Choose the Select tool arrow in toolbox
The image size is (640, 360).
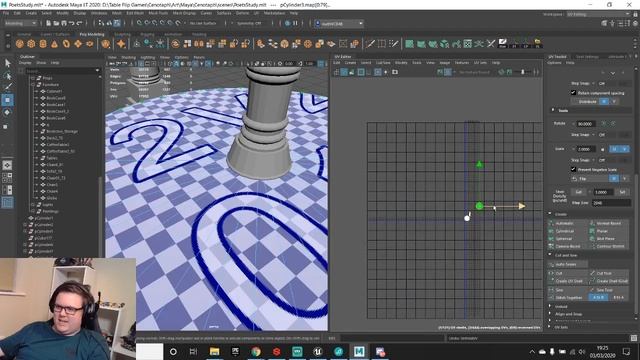pos(7,63)
